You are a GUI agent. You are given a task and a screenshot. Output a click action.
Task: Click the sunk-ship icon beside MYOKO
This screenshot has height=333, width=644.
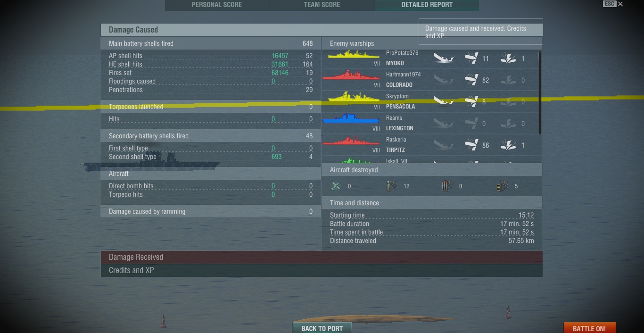pyautogui.click(x=444, y=58)
